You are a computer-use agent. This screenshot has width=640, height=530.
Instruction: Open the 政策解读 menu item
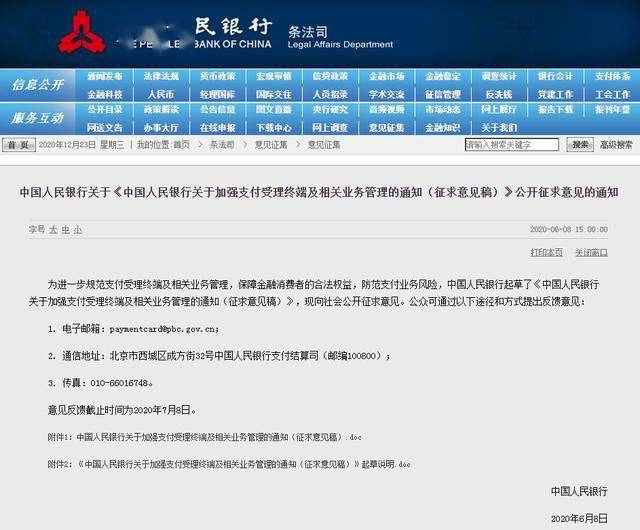pos(161,109)
